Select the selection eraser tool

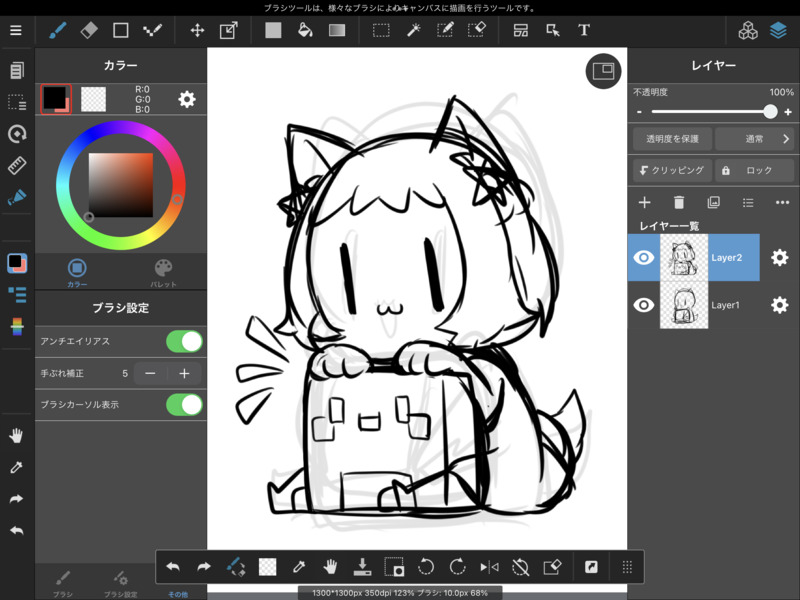477,31
